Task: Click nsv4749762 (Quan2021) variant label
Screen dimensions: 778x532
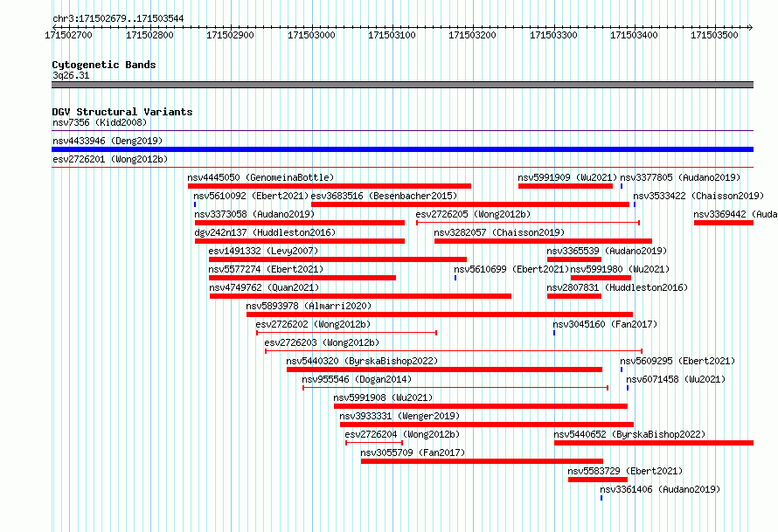Action: click(x=264, y=287)
